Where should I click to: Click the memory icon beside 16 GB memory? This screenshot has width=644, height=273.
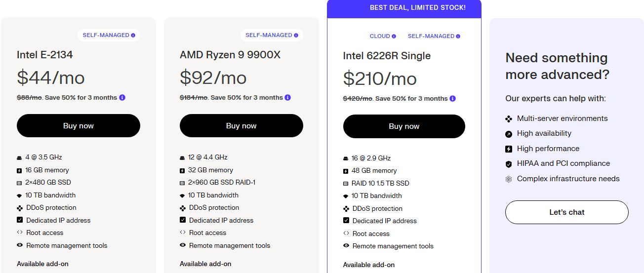pyautogui.click(x=20, y=170)
